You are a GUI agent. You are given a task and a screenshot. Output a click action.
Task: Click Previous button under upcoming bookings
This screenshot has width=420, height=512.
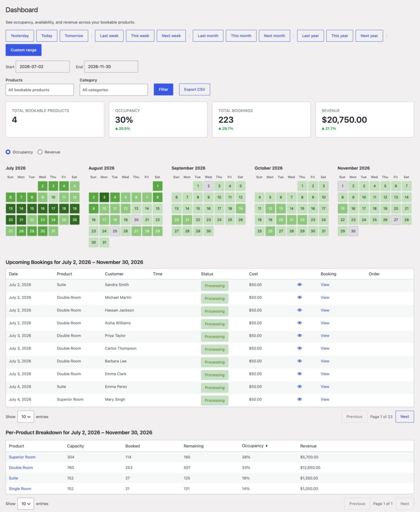(354, 416)
